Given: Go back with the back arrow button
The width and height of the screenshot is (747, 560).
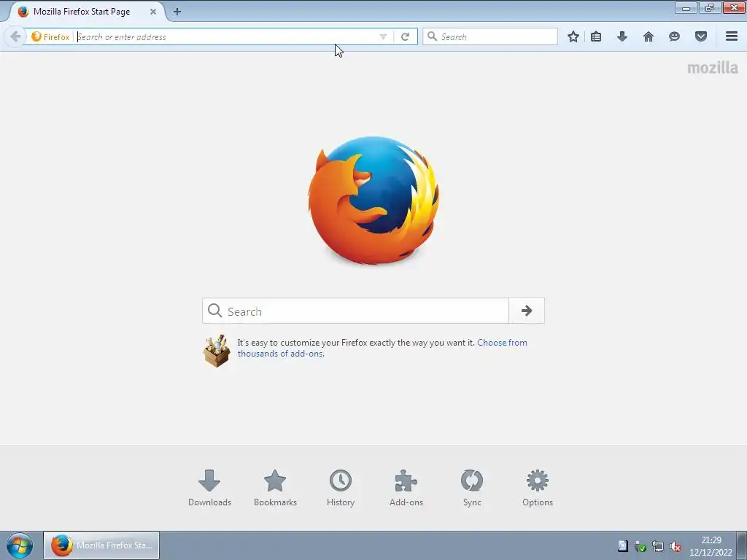Looking at the screenshot, I should click(15, 36).
